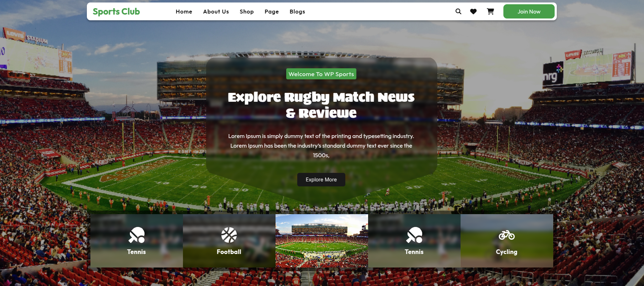Open the Blogs menu item

pos(297,11)
